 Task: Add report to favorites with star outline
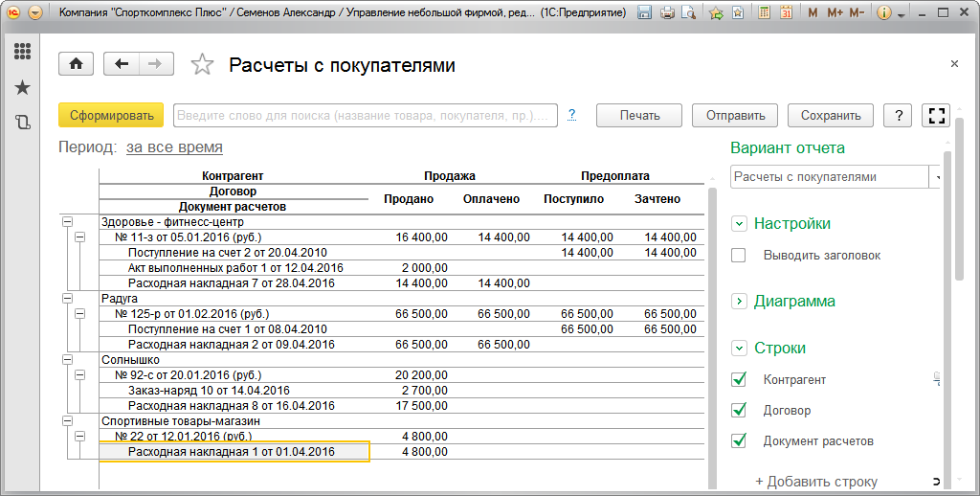(x=202, y=65)
